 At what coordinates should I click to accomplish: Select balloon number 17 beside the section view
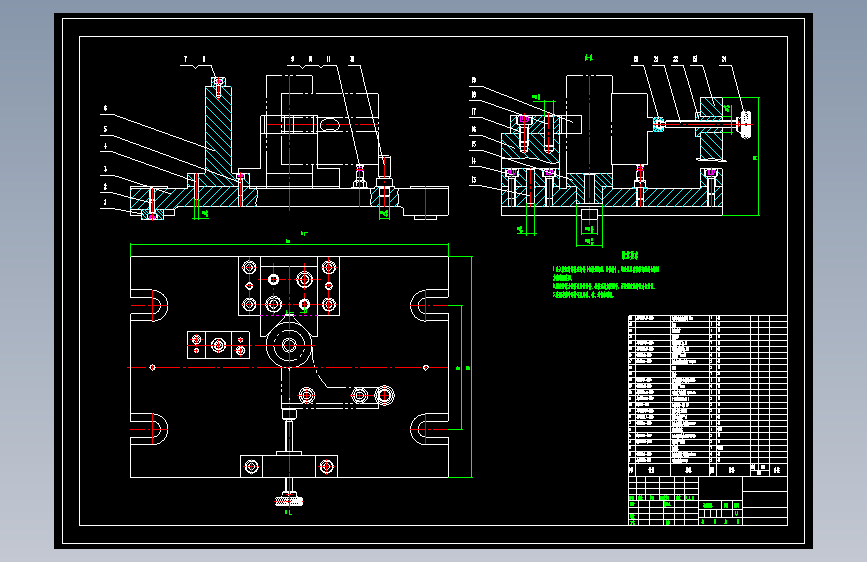click(474, 111)
